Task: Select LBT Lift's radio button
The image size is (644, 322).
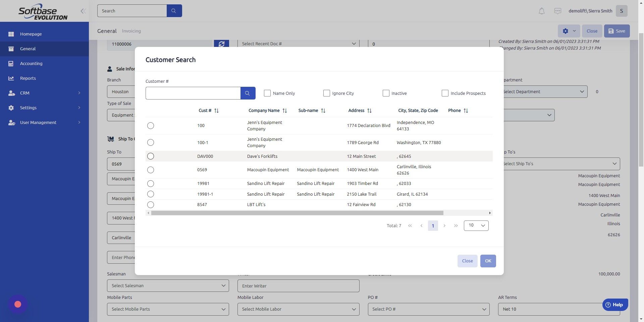Action: point(151,205)
